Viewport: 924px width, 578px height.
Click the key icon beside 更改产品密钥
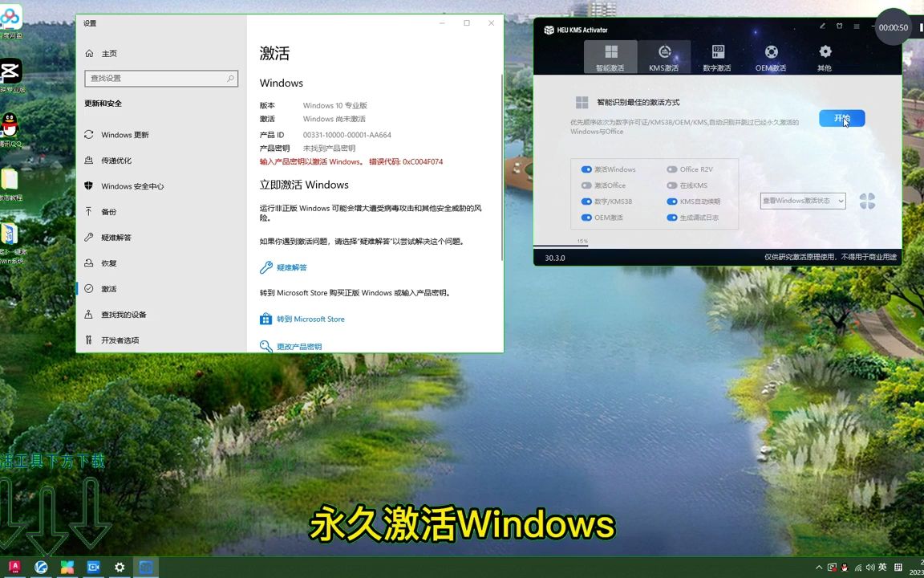tap(265, 346)
